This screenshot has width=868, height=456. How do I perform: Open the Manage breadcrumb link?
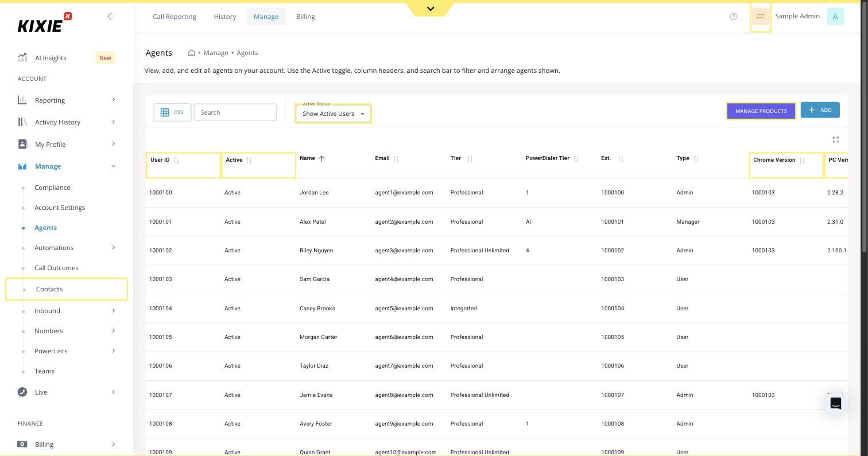click(216, 53)
